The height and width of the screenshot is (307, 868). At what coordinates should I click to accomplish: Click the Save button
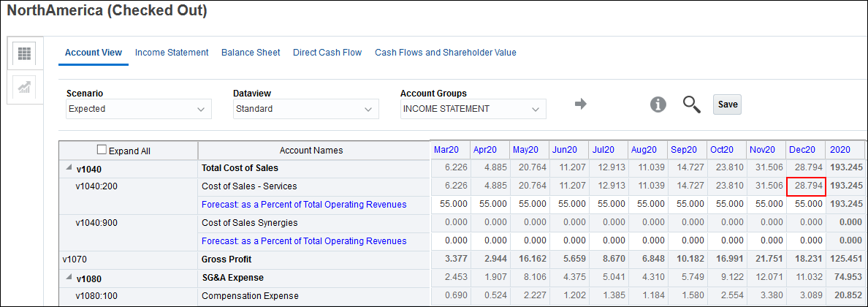pyautogui.click(x=727, y=105)
